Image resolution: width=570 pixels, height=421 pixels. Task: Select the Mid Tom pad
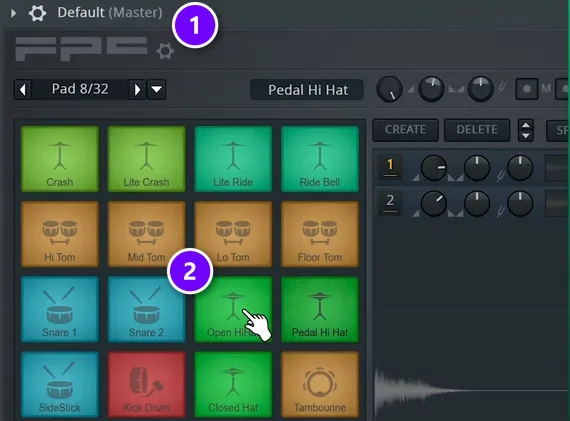click(x=146, y=234)
